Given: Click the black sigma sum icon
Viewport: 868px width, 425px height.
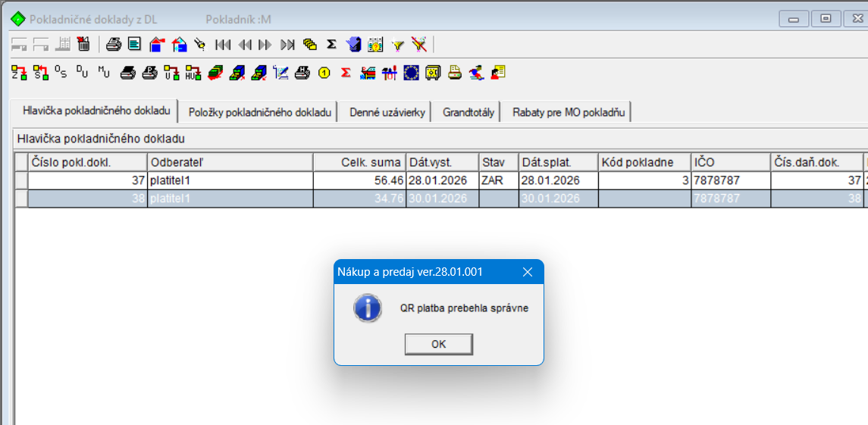Looking at the screenshot, I should tap(331, 44).
